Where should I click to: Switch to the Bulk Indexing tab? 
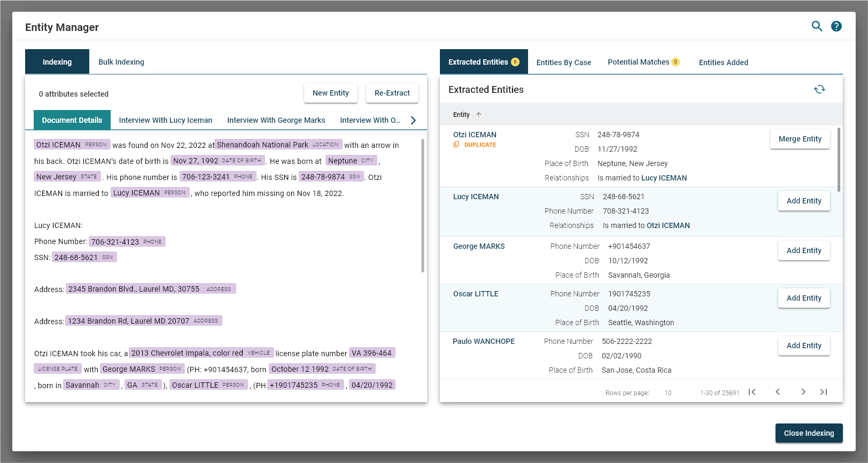coord(121,62)
